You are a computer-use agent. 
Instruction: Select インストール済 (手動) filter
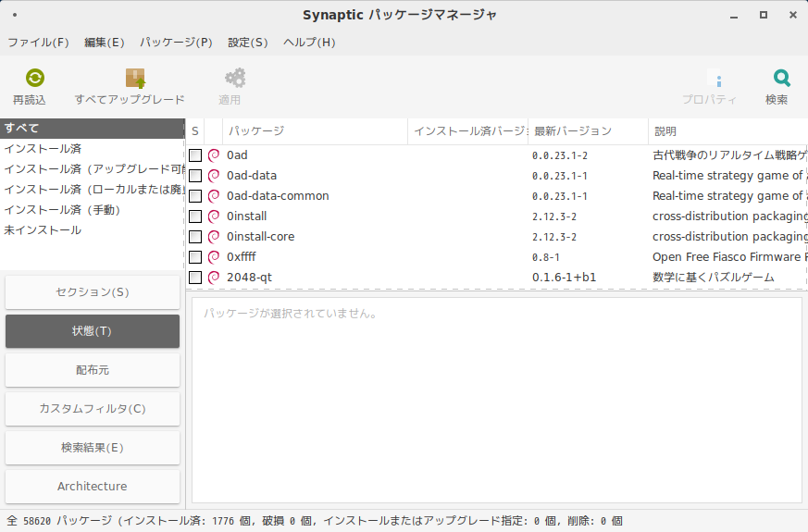(93, 210)
